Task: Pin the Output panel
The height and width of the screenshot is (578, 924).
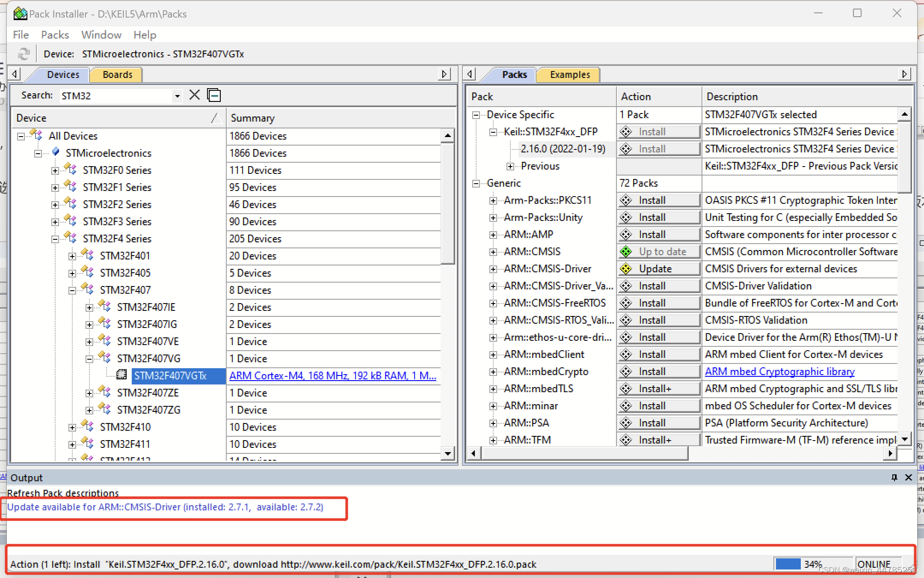Action: (x=894, y=477)
